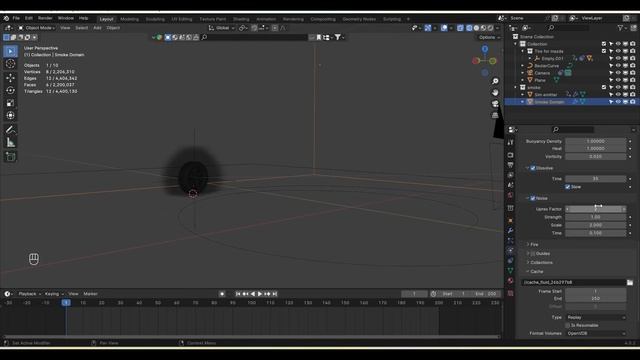Image resolution: width=640 pixels, height=360 pixels.
Task: Open Format Volumes OpenVDB dropdown
Action: (596, 333)
